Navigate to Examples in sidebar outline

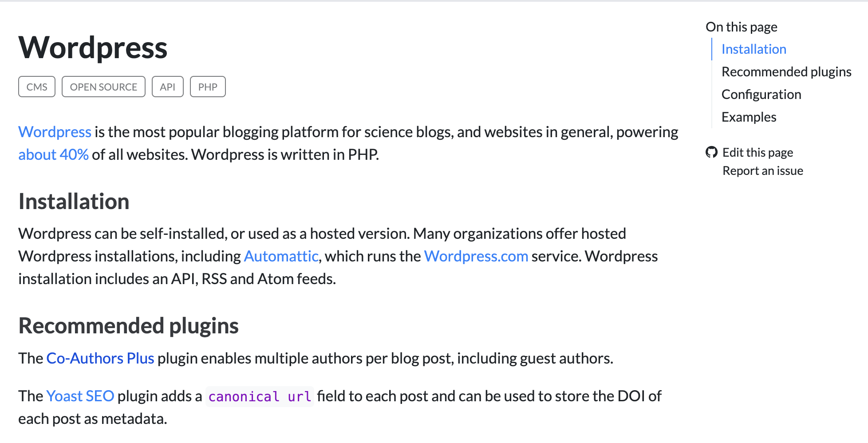click(x=749, y=117)
